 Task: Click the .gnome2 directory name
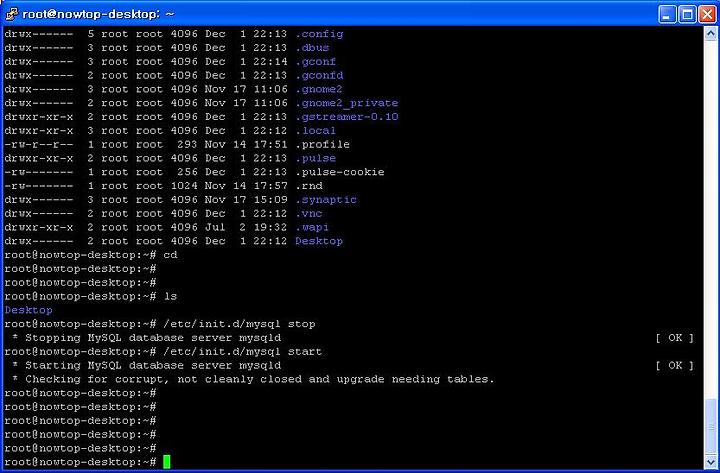click(x=319, y=89)
